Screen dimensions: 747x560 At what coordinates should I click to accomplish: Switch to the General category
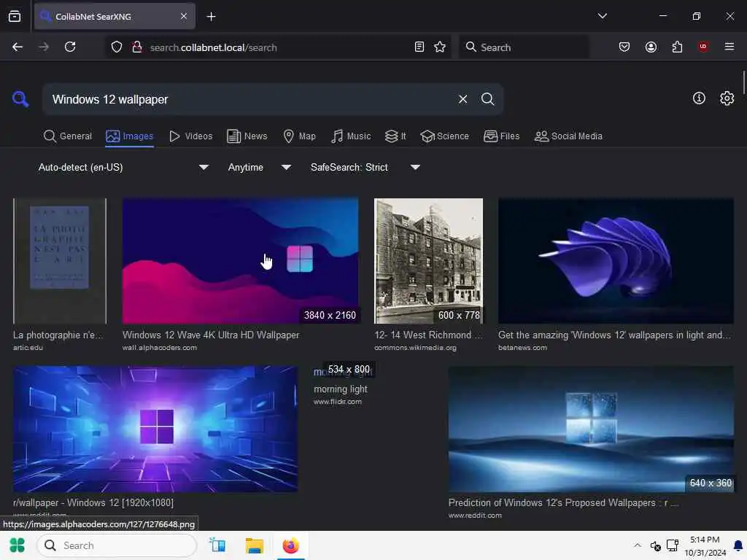[x=68, y=136]
